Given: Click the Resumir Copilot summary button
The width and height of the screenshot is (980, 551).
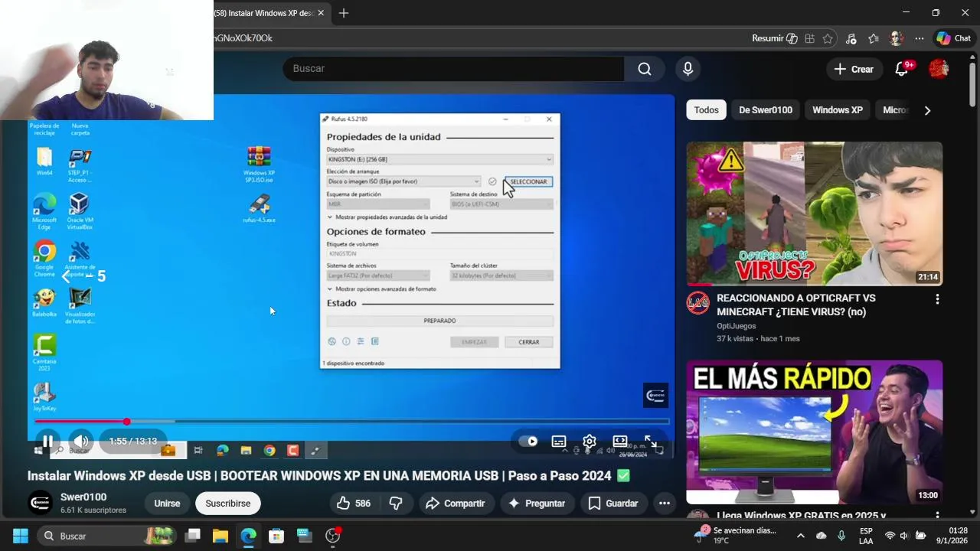Looking at the screenshot, I should click(775, 38).
